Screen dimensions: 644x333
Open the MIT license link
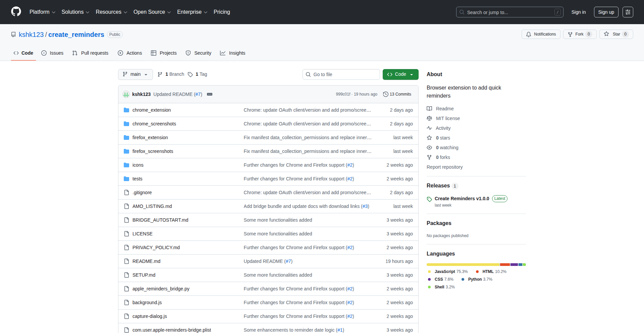pyautogui.click(x=447, y=118)
